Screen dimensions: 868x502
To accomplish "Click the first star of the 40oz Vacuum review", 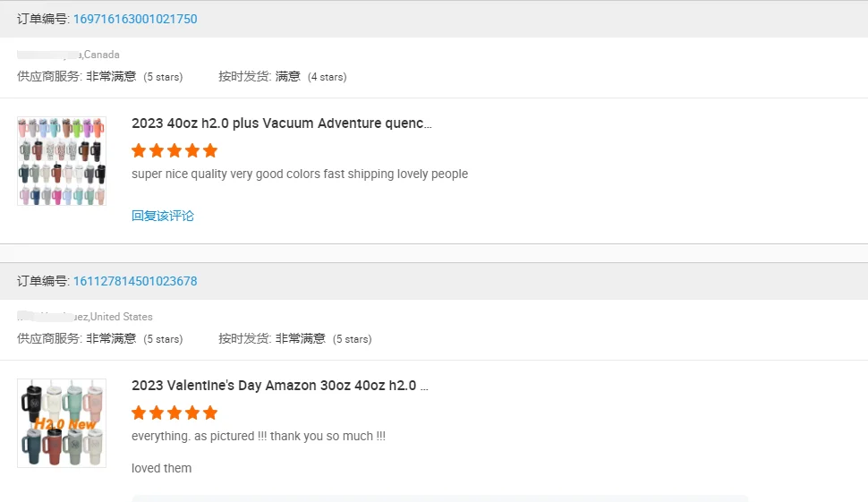I will (x=139, y=150).
